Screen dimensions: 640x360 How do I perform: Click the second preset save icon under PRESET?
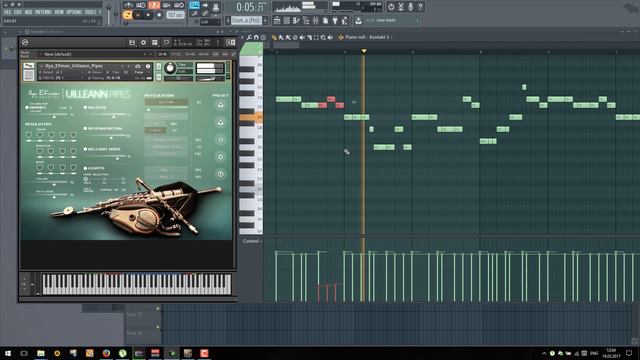pos(220,122)
